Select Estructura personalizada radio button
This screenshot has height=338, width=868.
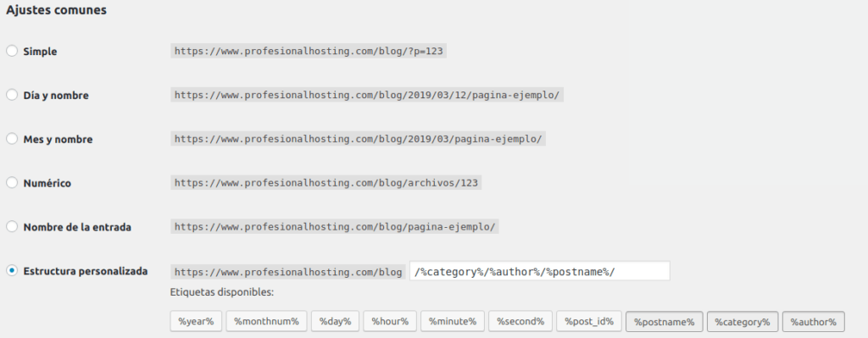pos(12,270)
